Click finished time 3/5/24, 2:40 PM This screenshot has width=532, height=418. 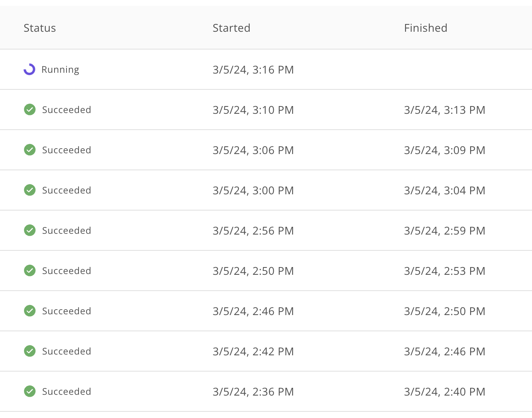click(445, 392)
